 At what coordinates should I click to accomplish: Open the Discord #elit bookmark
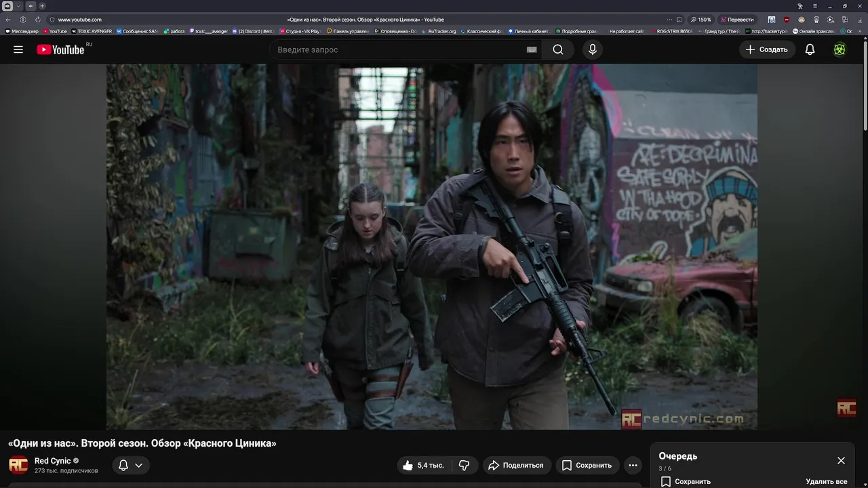253,31
